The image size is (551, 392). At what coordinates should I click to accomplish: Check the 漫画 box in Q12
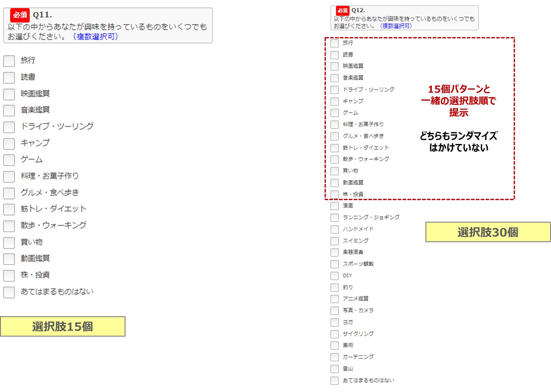click(x=334, y=206)
